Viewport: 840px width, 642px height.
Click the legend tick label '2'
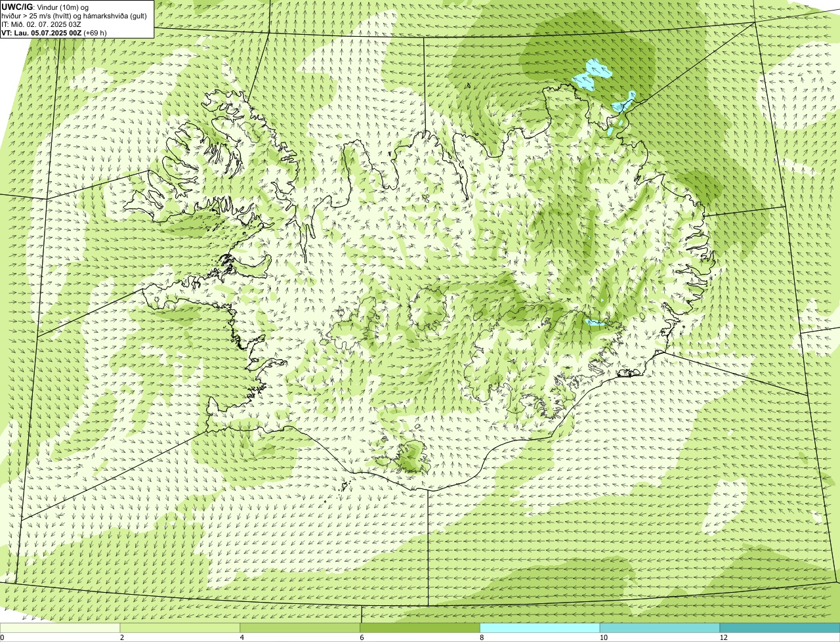pos(121,637)
